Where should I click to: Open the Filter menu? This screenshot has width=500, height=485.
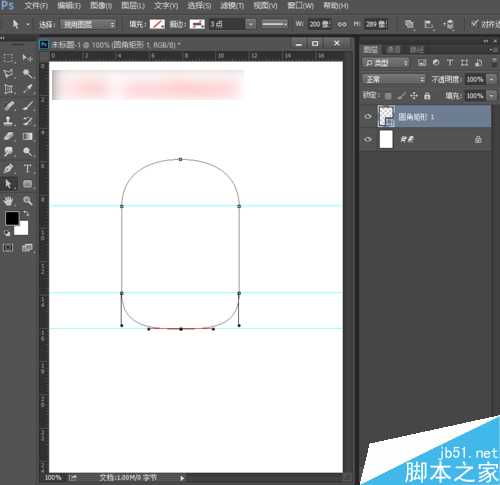pyautogui.click(x=232, y=6)
